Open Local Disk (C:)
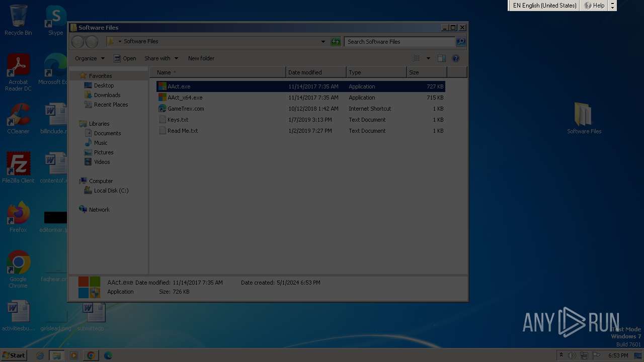 [111, 191]
